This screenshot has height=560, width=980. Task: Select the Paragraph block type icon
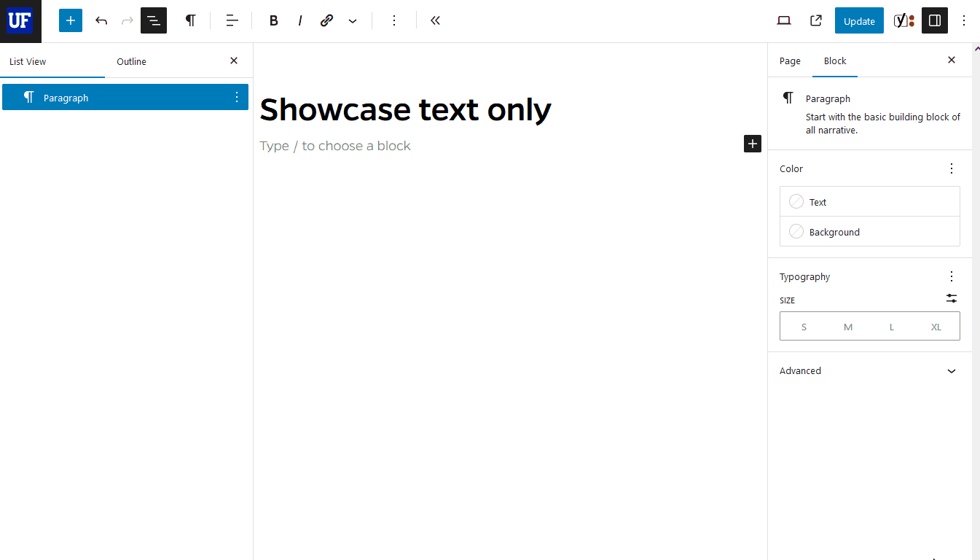[190, 20]
